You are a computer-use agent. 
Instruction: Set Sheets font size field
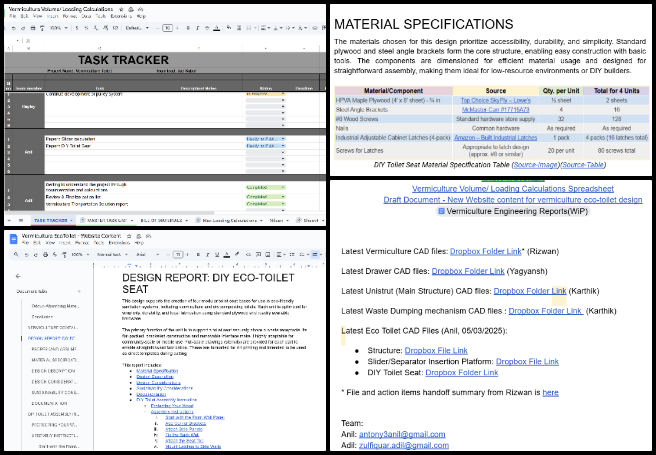click(x=167, y=28)
